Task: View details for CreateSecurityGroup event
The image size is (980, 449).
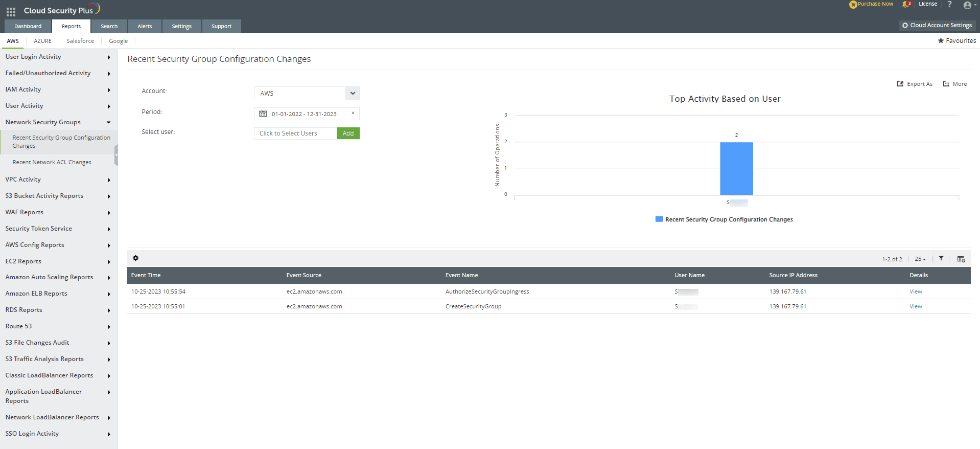Action: pyautogui.click(x=916, y=306)
